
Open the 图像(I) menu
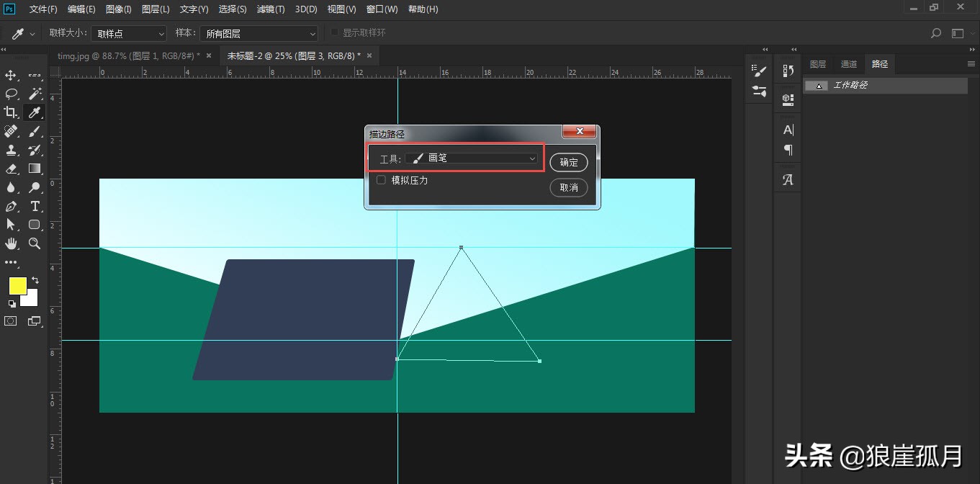119,9
